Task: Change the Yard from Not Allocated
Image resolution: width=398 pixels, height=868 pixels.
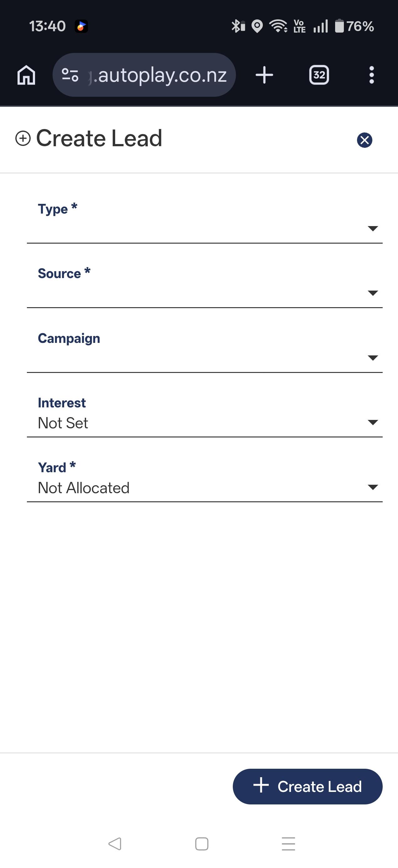Action: 204,487
